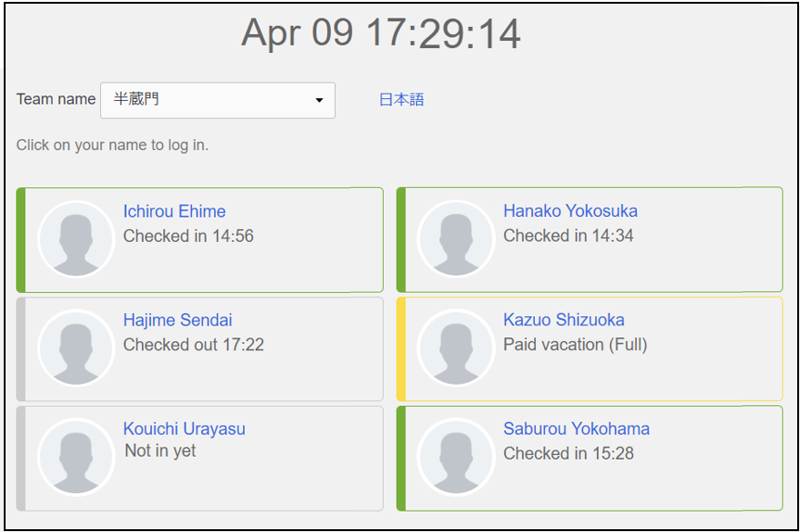Click Ichirou Ehime's avatar icon
This screenshot has height=532, width=800.
point(76,239)
